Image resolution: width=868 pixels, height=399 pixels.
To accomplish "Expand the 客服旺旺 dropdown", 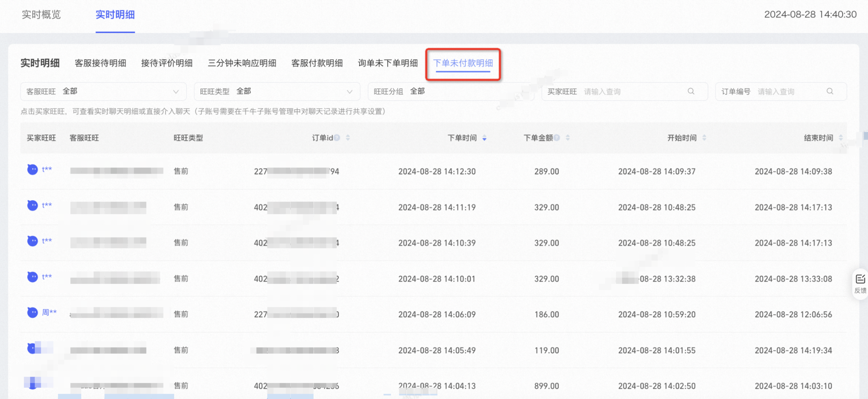I will (x=103, y=91).
